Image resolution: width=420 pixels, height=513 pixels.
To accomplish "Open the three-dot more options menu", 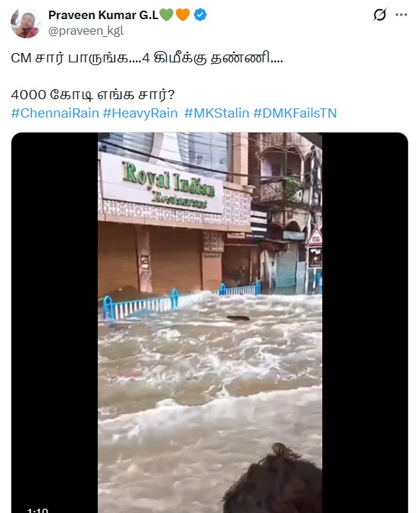I will pyautogui.click(x=402, y=15).
